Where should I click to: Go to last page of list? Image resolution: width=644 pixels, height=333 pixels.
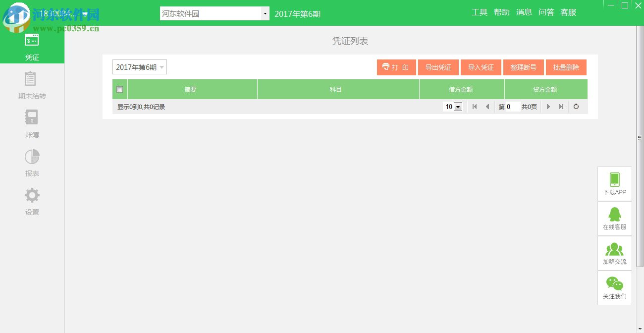pos(561,107)
